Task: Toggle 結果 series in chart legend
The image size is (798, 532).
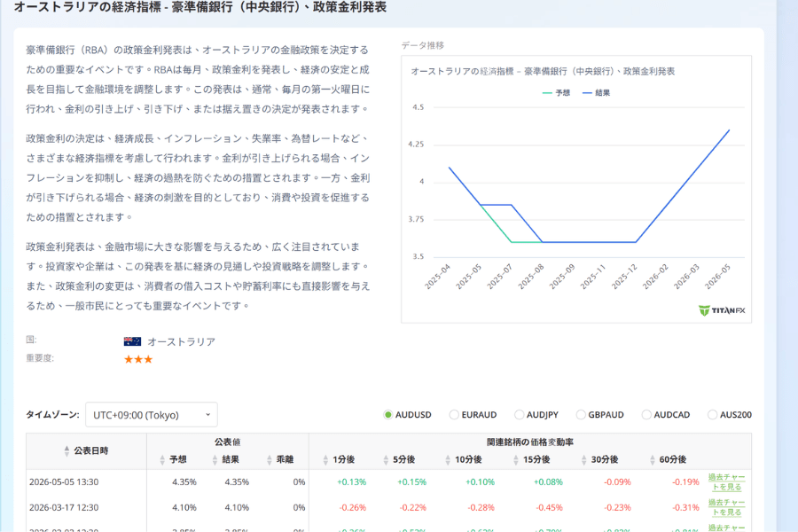Action: (596, 92)
